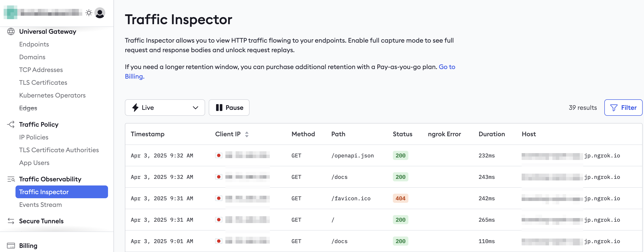The height and width of the screenshot is (252, 644).
Task: Click the Traffic Policy branch icon
Action: tap(11, 124)
